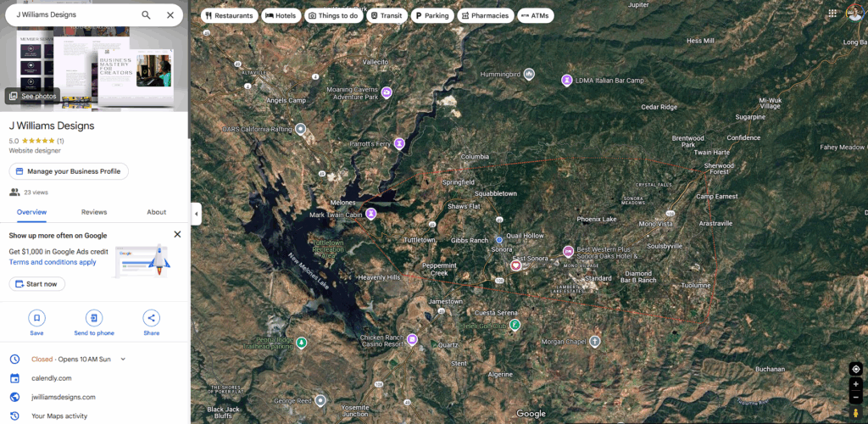
Task: Select the Things to do chip
Action: [333, 15]
